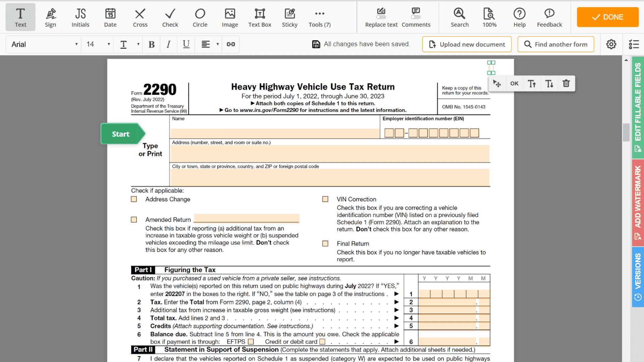
Task: Click the first EIN digit box
Action: [x=389, y=133]
